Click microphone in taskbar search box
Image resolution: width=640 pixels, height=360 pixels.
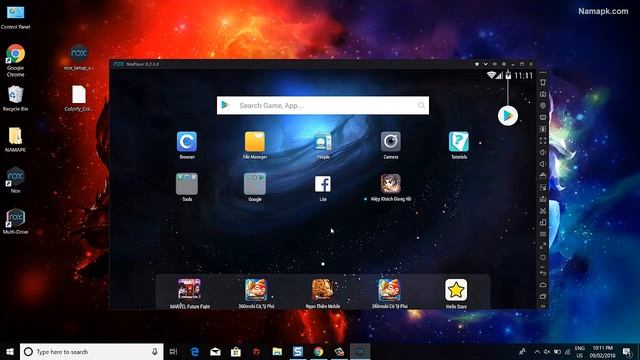tap(155, 351)
